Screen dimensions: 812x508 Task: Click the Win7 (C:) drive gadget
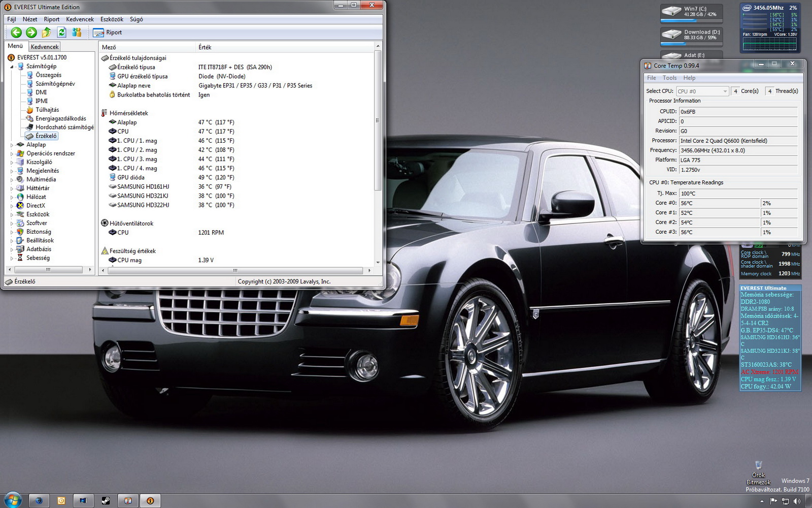692,13
